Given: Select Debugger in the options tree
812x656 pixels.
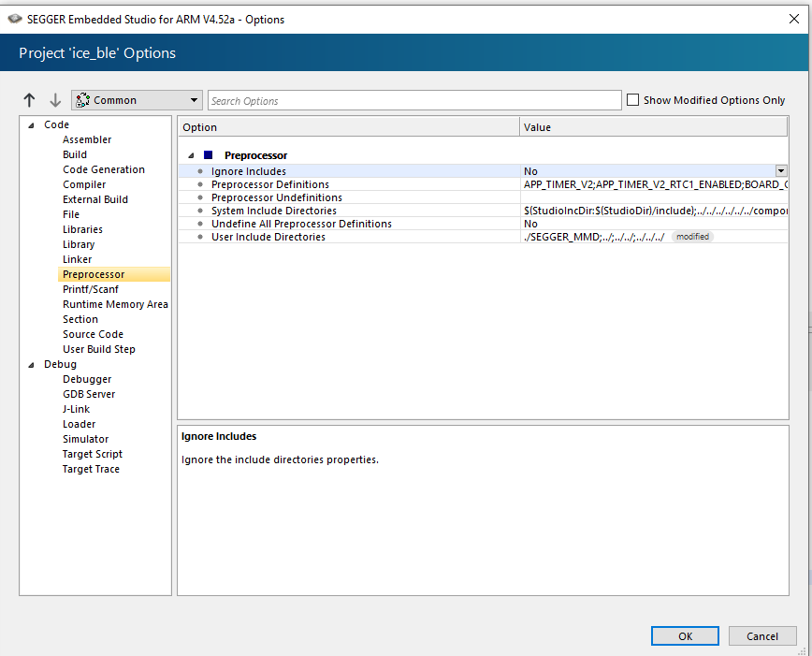Looking at the screenshot, I should 87,379.
